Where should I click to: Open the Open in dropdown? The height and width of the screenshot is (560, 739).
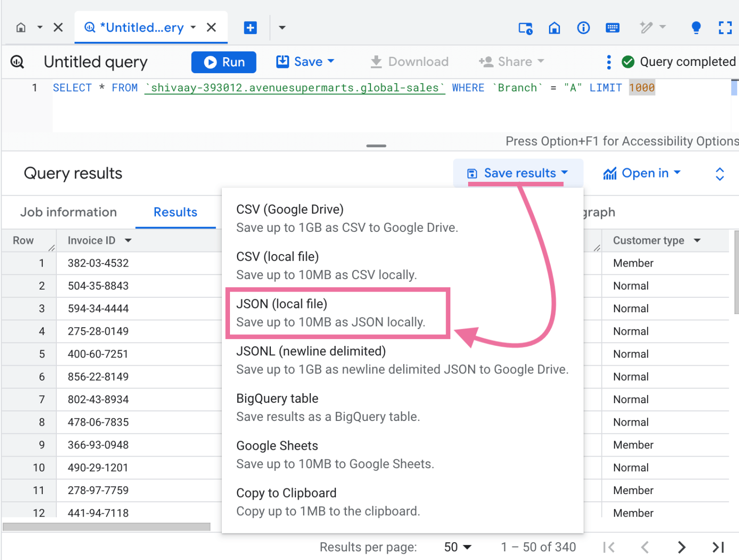(x=642, y=173)
